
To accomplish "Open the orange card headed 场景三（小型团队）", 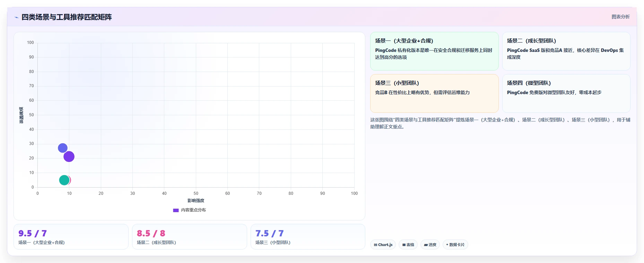I will pos(434,93).
